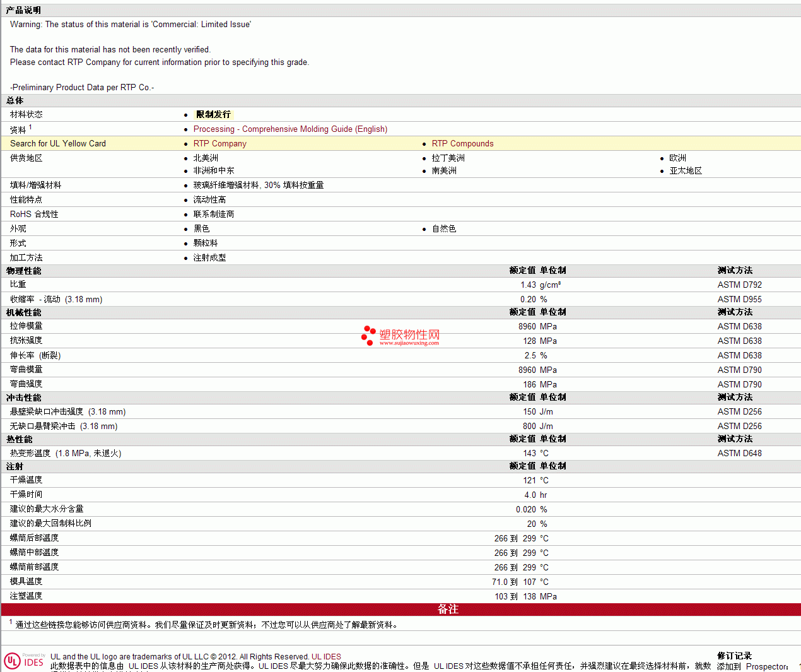Open the RTP Compounds yellow card link
The height and width of the screenshot is (672, 801).
(462, 143)
